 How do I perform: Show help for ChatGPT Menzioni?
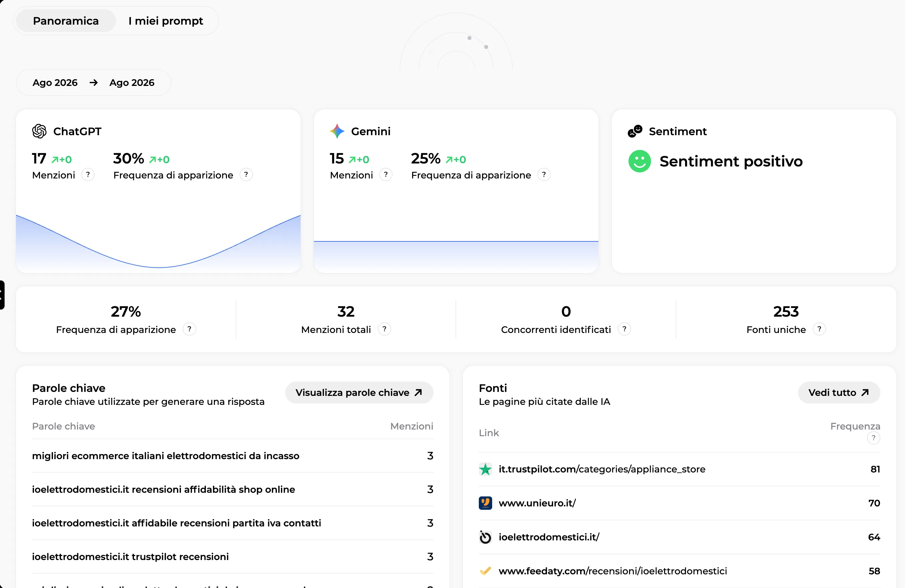[88, 175]
